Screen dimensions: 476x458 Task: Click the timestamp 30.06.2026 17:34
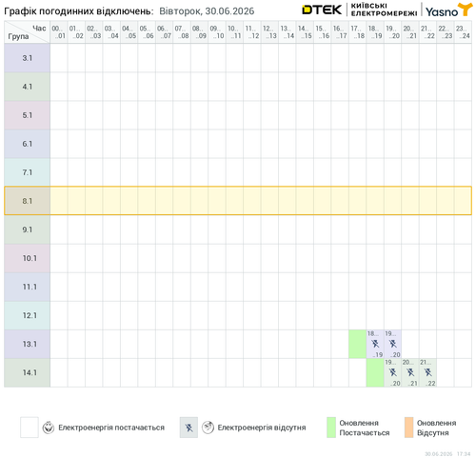point(447,454)
